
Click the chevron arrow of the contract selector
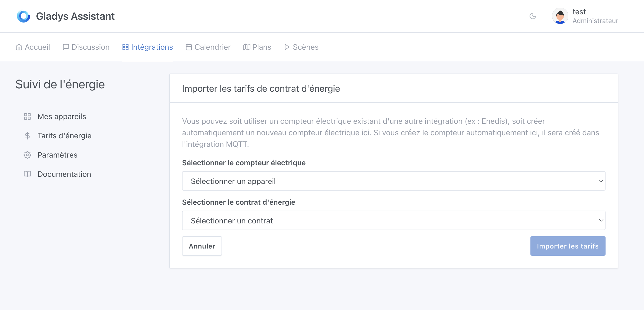[x=601, y=220]
